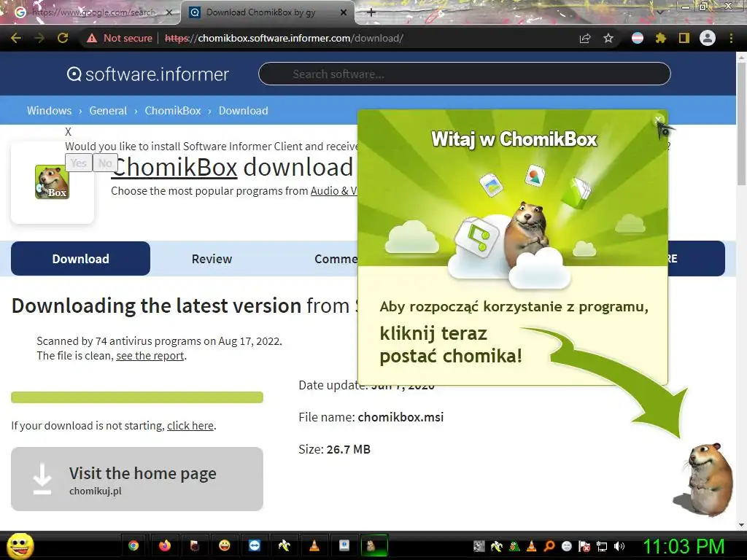Toggle the browser side panel icon
This screenshot has height=560, width=747.
[x=684, y=38]
